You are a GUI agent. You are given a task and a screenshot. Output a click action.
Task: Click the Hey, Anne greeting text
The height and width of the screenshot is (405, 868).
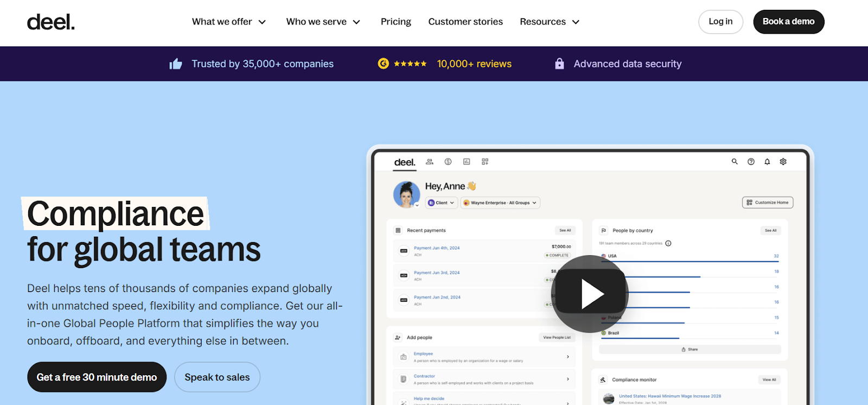pyautogui.click(x=445, y=186)
